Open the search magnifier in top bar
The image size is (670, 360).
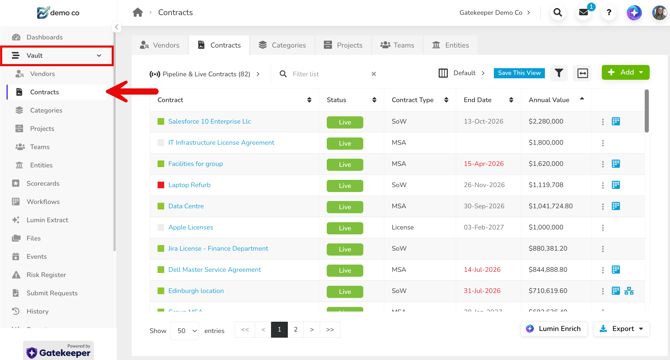[558, 12]
